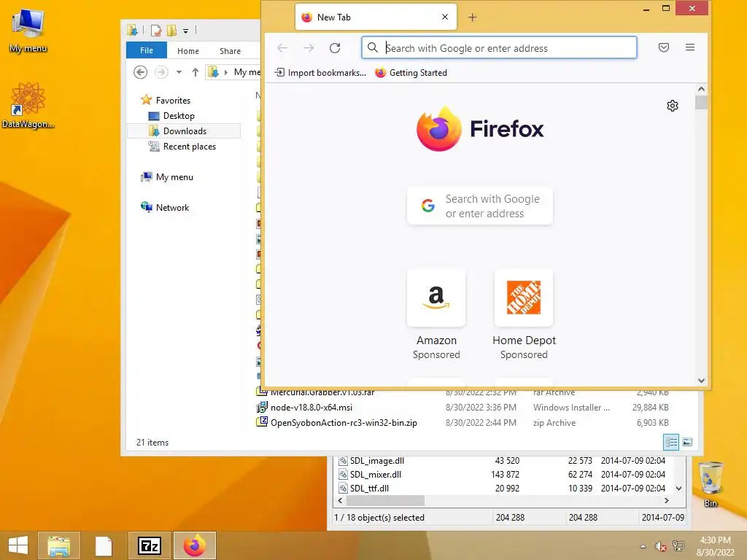This screenshot has height=560, width=747.
Task: Open Firefox taskbar icon
Action: (x=194, y=545)
